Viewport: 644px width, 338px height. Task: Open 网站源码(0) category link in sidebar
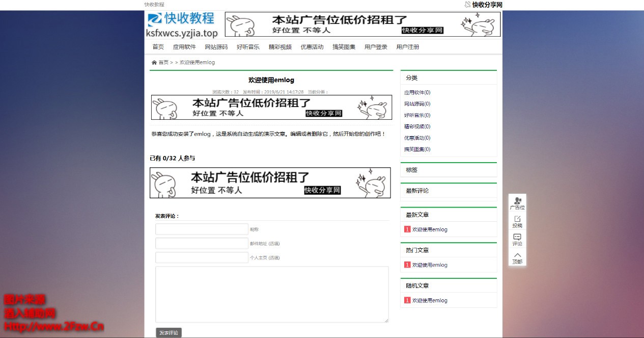coord(417,104)
